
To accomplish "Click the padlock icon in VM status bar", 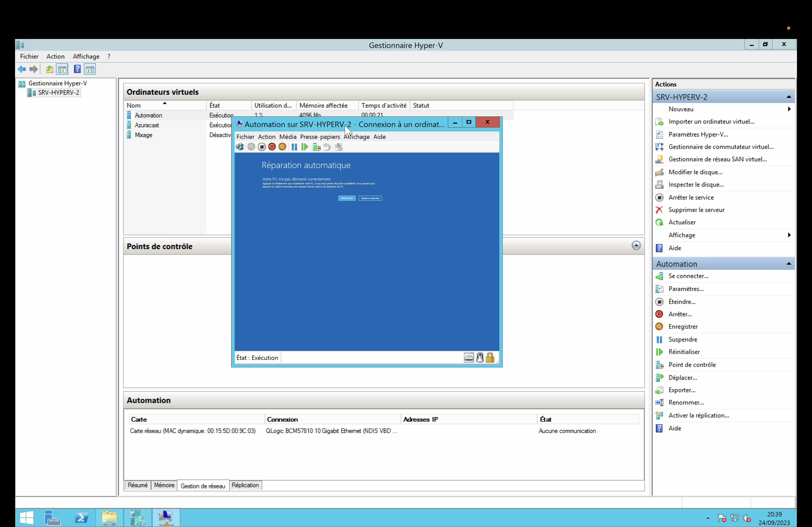I will click(x=490, y=358).
